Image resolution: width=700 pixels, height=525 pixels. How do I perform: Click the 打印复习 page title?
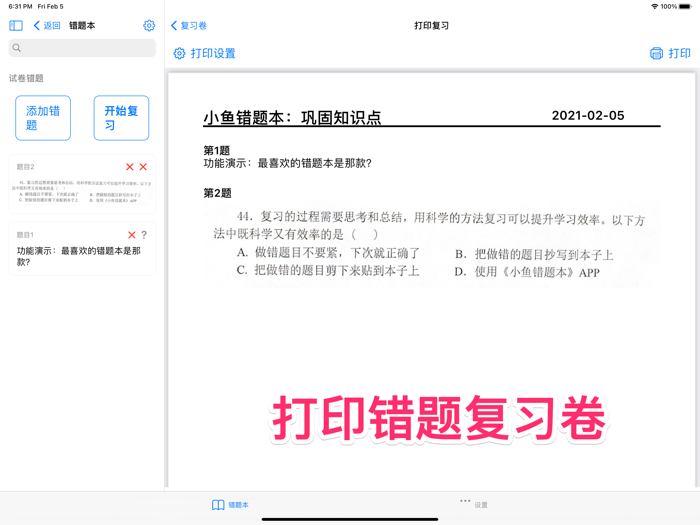(431, 25)
